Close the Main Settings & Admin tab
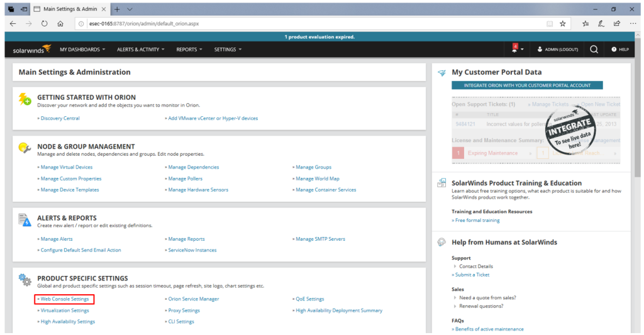Screen dimensions: 644x335 [x=104, y=9]
